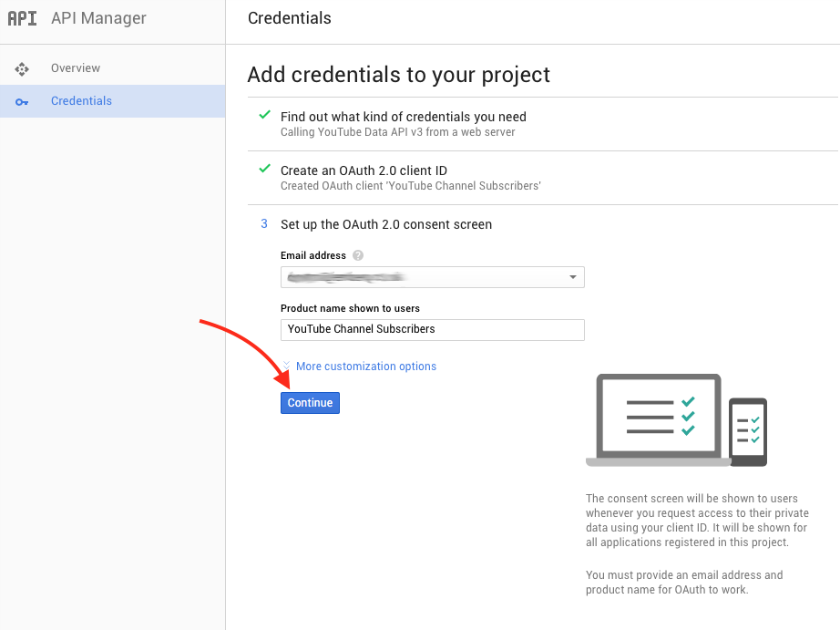Click the 'Created OAuth client' subtitle

point(411,186)
